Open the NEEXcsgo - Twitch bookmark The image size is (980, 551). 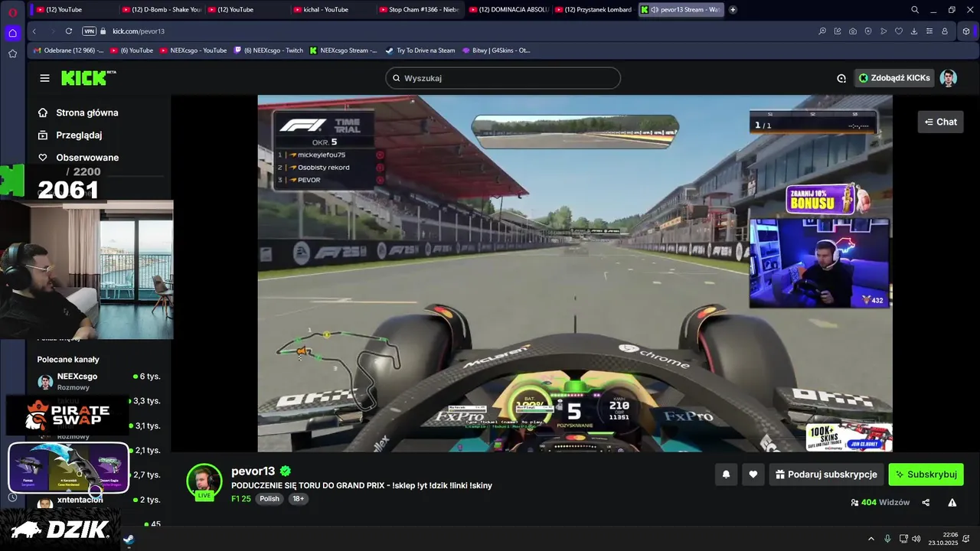(x=267, y=51)
